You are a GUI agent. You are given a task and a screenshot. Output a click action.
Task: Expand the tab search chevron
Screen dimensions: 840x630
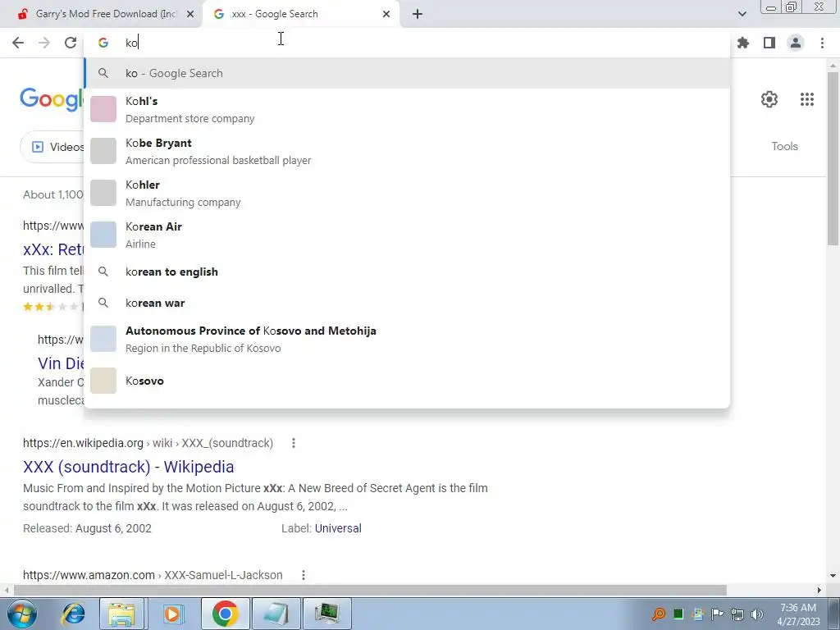click(x=742, y=14)
